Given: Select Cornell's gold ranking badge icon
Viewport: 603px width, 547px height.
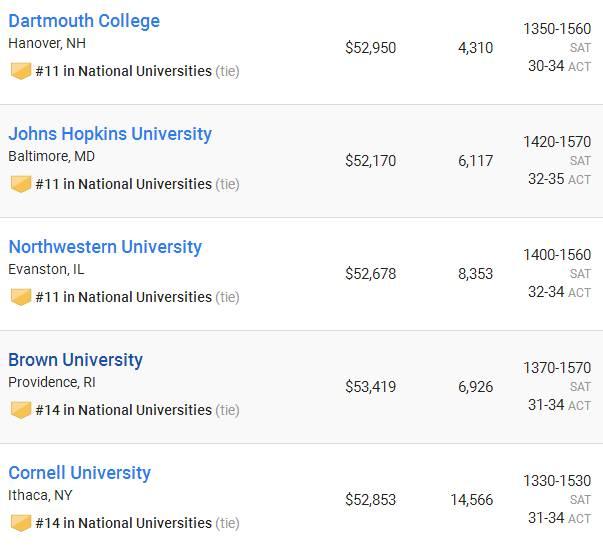Looking at the screenshot, I should click(x=20, y=523).
